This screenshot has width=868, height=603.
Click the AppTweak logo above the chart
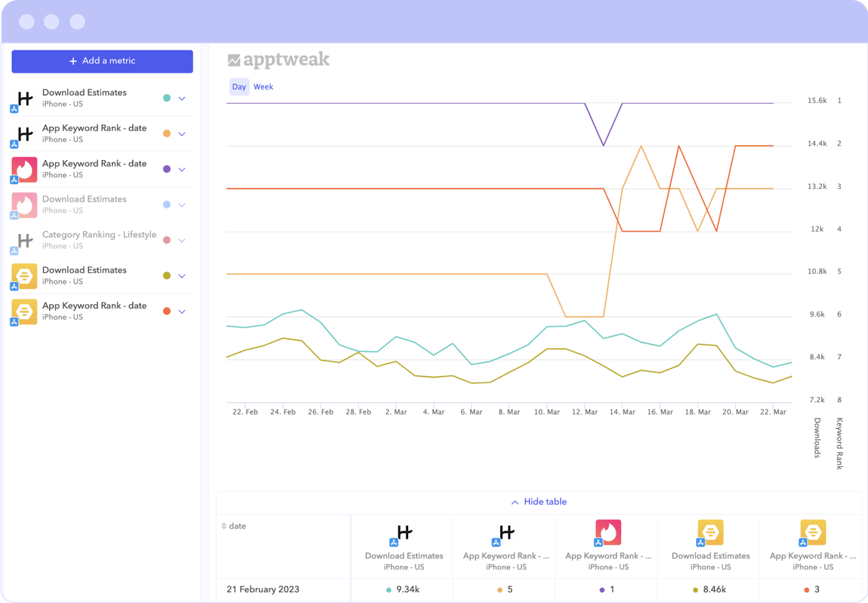coord(278,60)
